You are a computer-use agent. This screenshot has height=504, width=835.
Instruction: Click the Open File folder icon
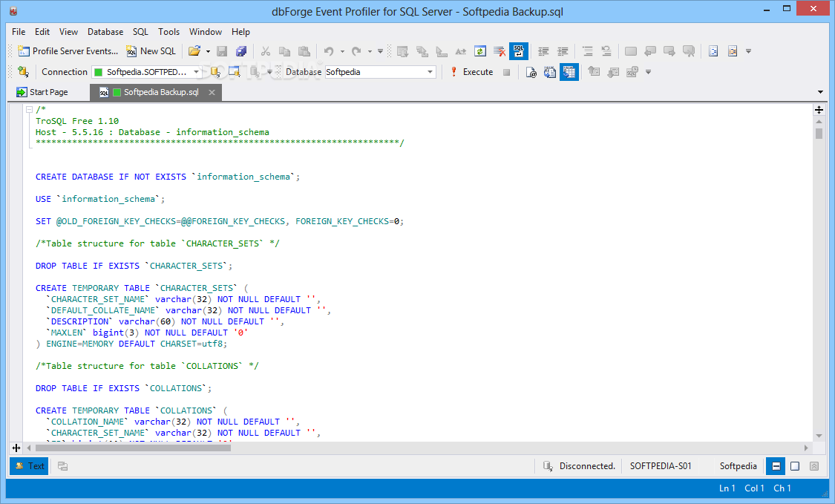click(x=194, y=51)
